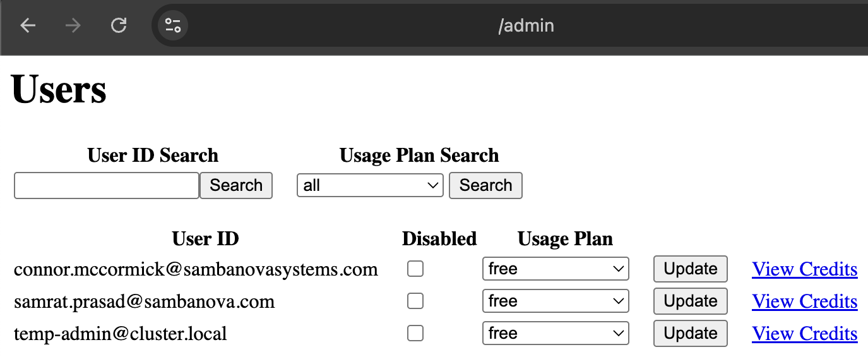Toggle Disabled checkbox for samrat.prasad user
Viewport: 868px width, 359px height.
pyautogui.click(x=415, y=301)
